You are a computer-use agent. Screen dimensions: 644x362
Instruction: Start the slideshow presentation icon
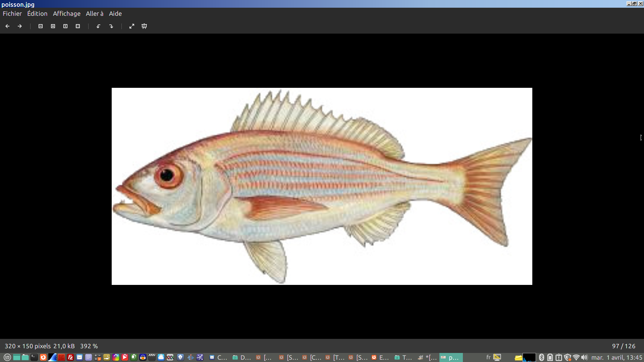(x=144, y=26)
